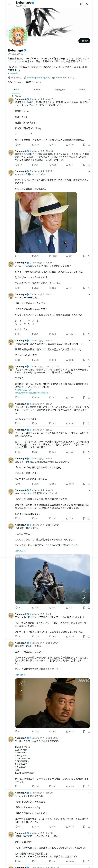
Task: Click the search icon in the header
Action: point(88,4)
